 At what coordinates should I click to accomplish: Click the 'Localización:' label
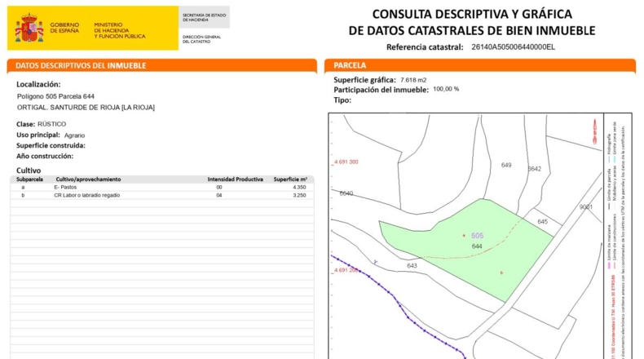pos(38,84)
